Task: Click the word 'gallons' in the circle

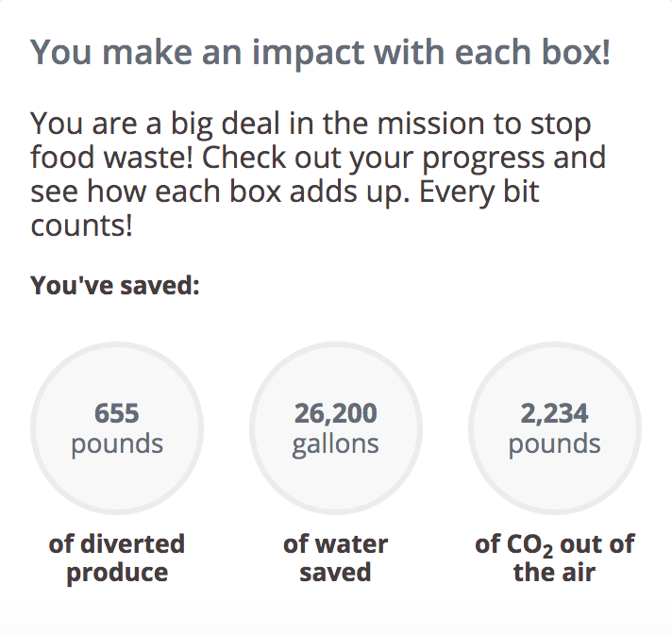Action: click(x=336, y=444)
